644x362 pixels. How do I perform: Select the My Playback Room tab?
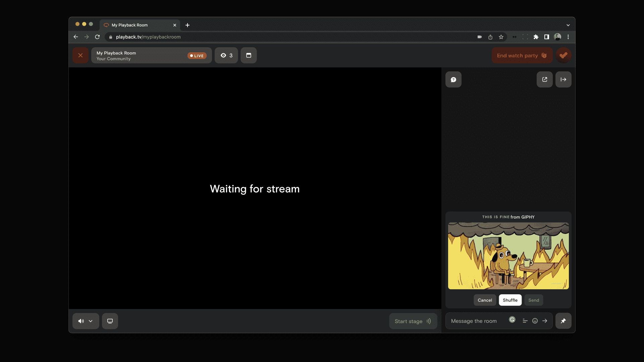[140, 25]
